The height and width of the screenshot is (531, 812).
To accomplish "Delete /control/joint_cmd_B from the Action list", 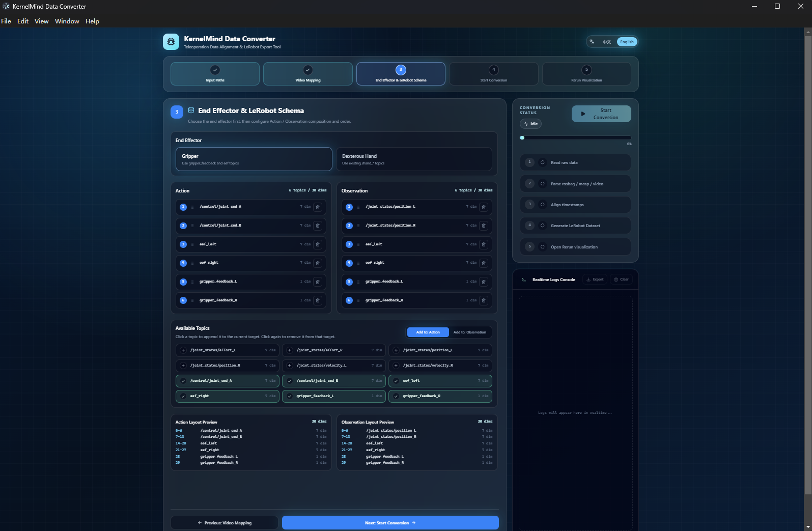I will [x=318, y=226].
